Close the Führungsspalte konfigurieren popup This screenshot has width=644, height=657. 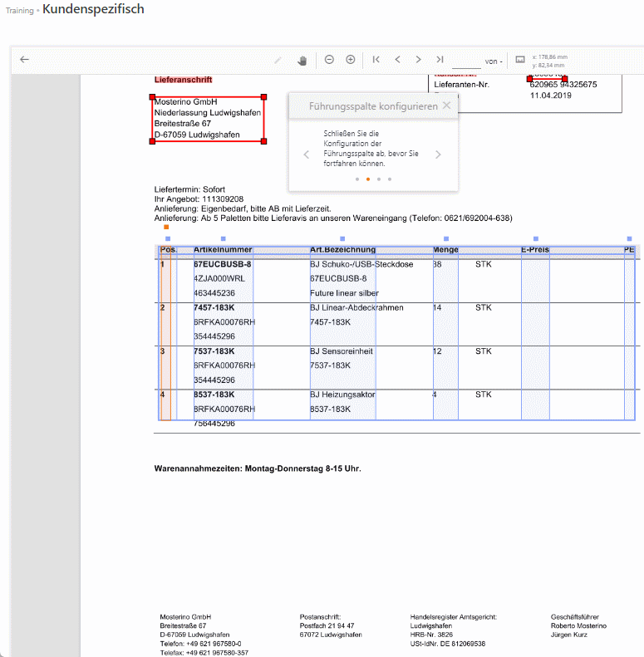click(x=447, y=105)
